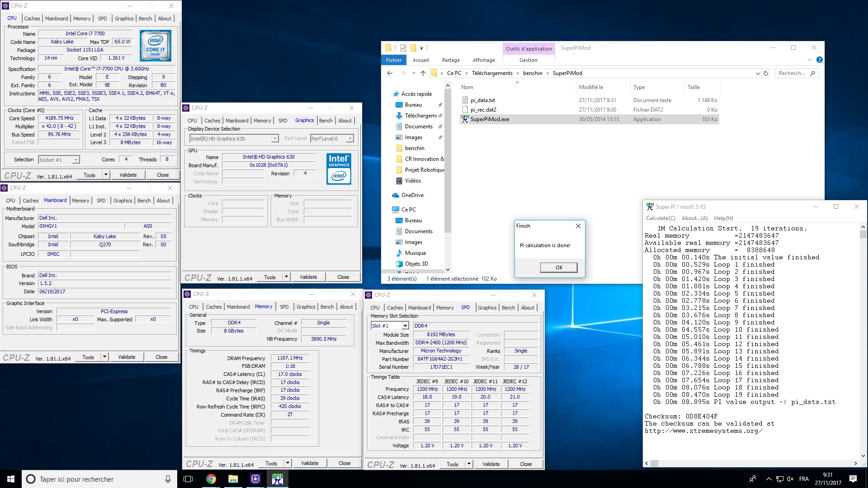
Task: Open Task View on the taskbar
Action: pos(188,479)
